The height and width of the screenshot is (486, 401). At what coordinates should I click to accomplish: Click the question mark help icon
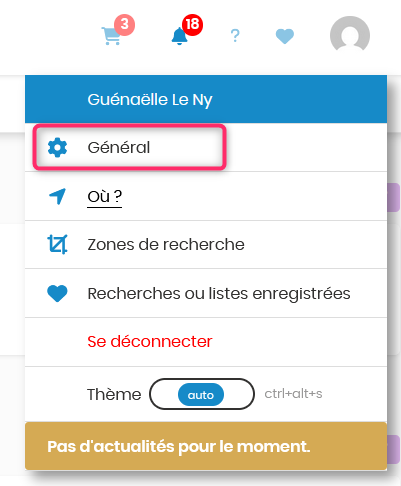(235, 36)
